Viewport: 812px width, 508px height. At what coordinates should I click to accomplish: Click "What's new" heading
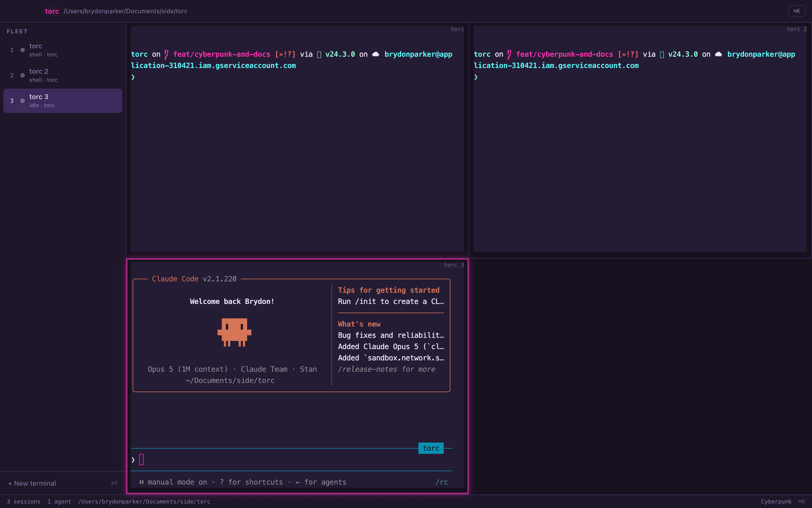pyautogui.click(x=359, y=324)
